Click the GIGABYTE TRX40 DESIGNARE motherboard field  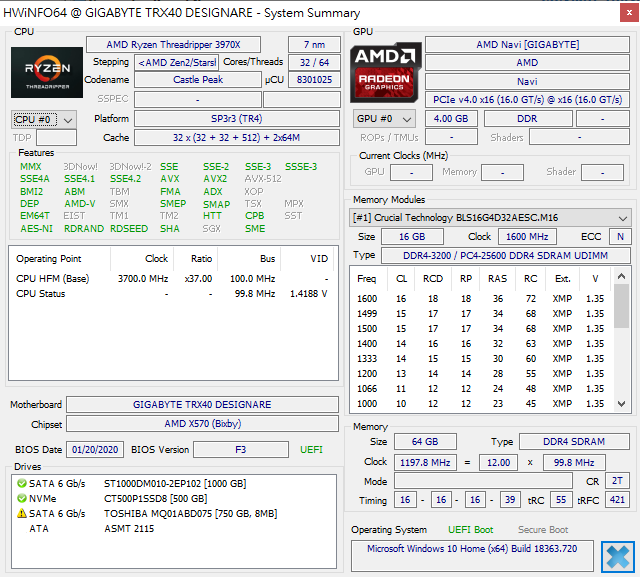click(x=202, y=404)
